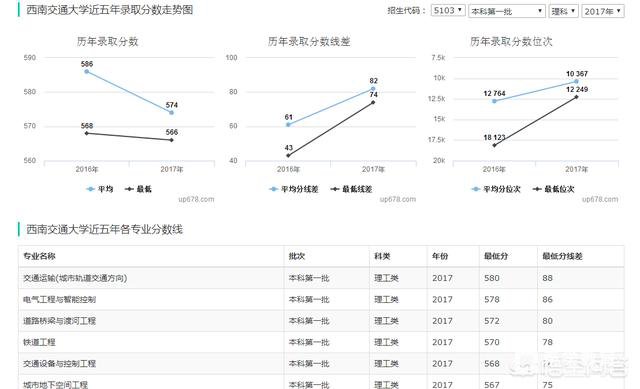Click the 61 average line-difference point
Image resolution: width=640 pixels, height=389 pixels.
288,124
